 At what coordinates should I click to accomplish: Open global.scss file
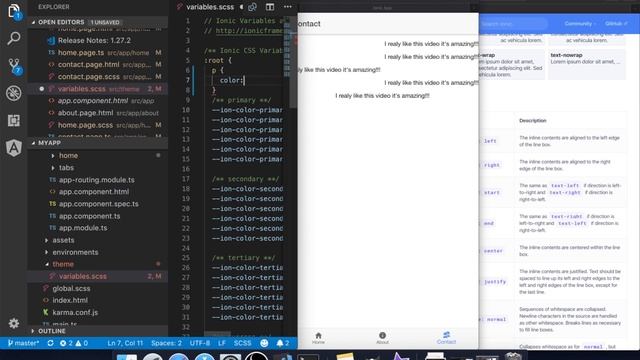tap(71, 289)
